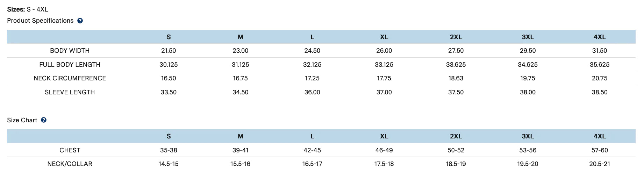Click the CHEST row label

click(x=70, y=150)
